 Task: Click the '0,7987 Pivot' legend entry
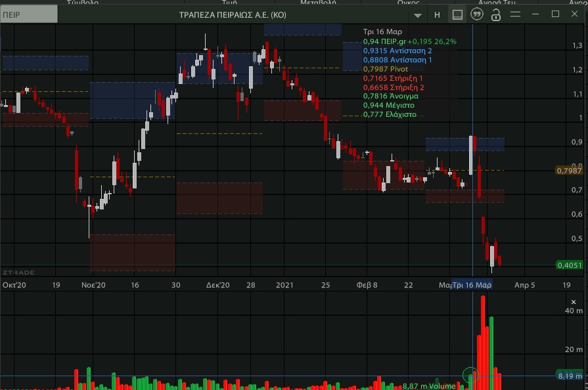tap(385, 69)
